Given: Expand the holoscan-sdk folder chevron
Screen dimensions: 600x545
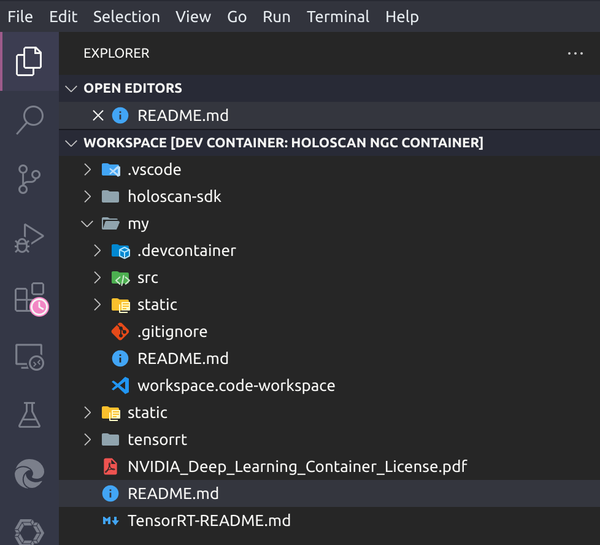Looking at the screenshot, I should [x=88, y=197].
